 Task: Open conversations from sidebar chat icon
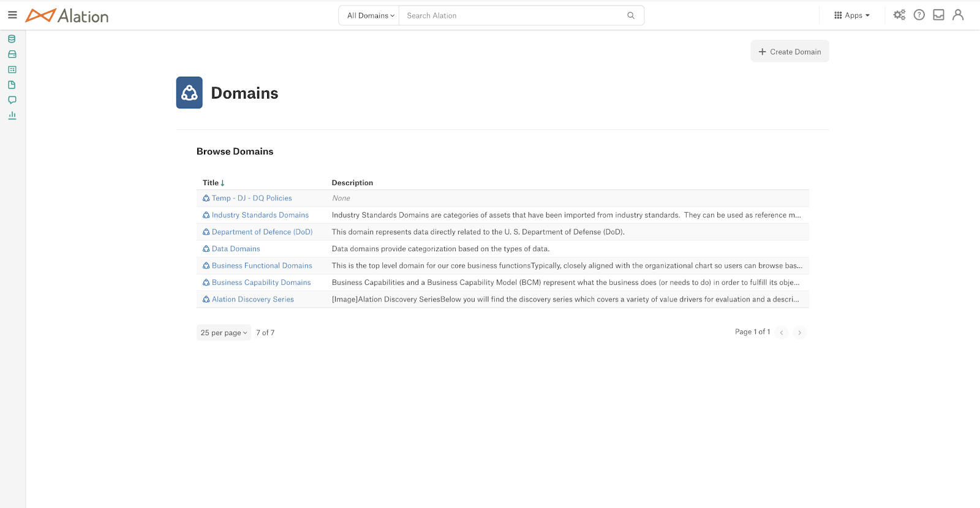click(12, 100)
